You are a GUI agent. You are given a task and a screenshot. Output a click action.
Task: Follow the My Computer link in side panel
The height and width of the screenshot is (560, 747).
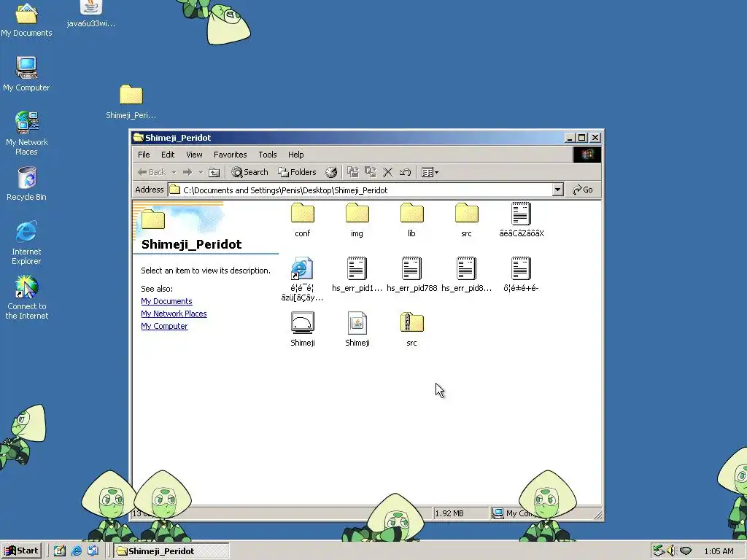pyautogui.click(x=164, y=326)
